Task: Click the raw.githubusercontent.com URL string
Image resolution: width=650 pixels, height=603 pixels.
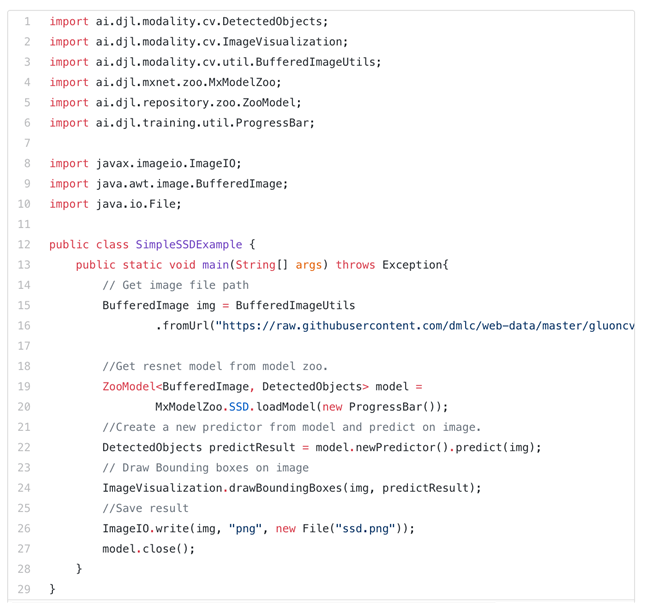Action: [425, 326]
